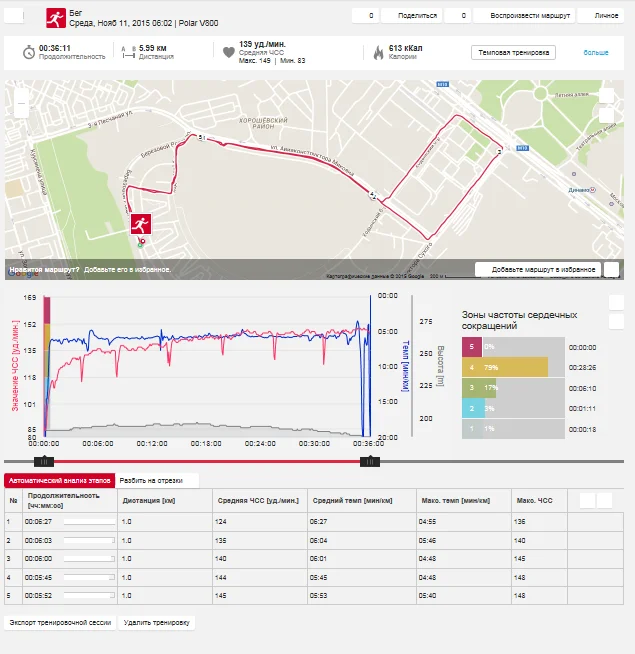Click the A-B distance icon
635x654 pixels.
pos(129,52)
